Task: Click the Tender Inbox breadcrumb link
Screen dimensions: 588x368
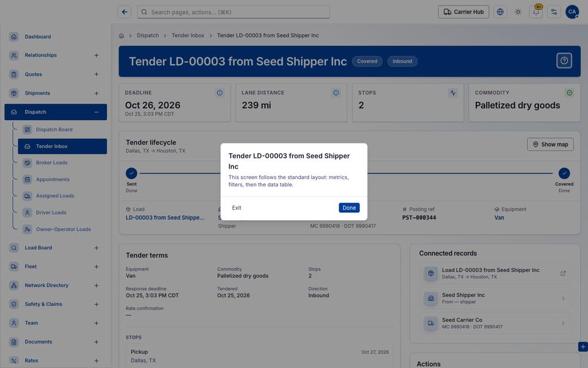Action: (188, 36)
